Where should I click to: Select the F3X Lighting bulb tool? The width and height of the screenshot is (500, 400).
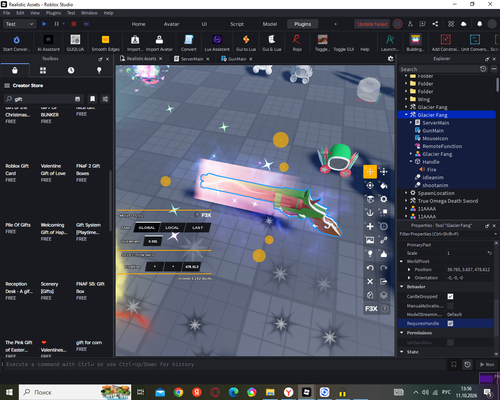coord(370,254)
